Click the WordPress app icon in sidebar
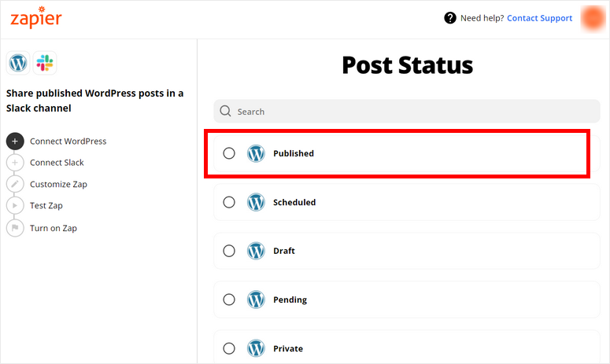 18,63
